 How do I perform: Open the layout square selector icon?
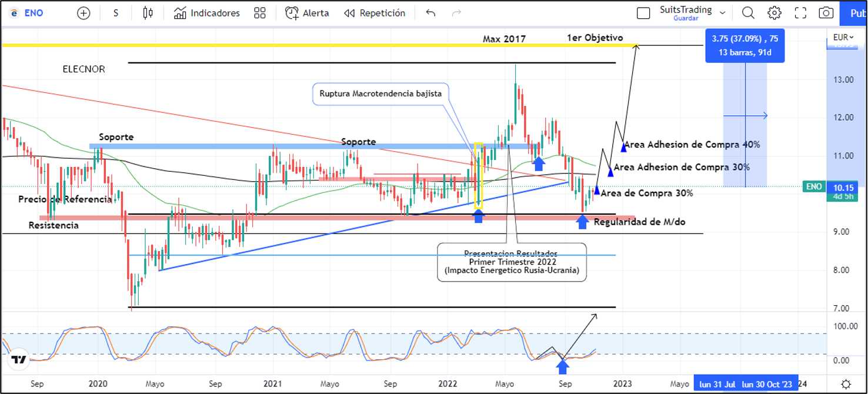(643, 13)
